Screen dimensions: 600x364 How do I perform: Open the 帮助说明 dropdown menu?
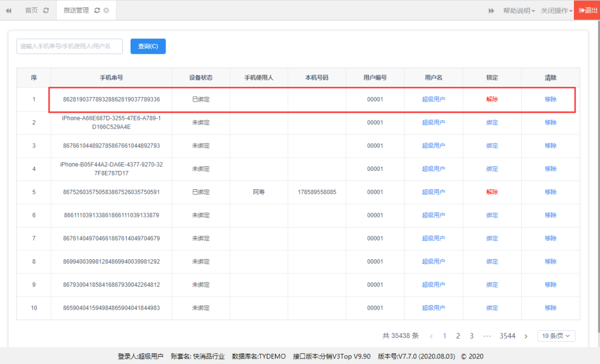coord(519,11)
